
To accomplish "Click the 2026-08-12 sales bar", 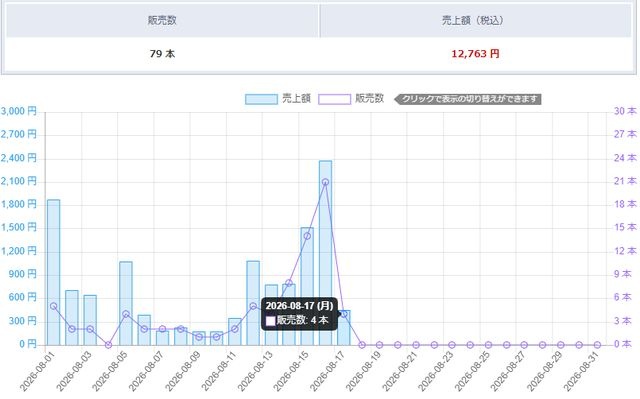I will coord(253,303).
